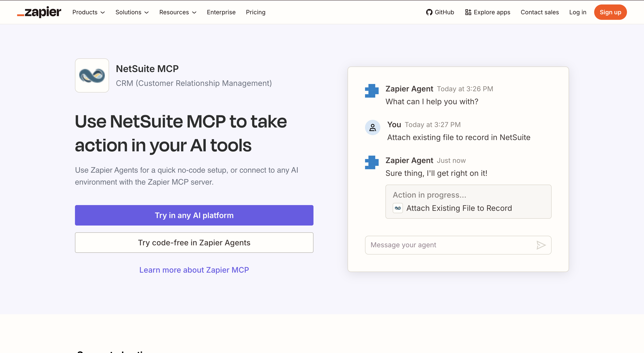Expand the Products dropdown chevron
Viewport: 644px width, 353px height.
tap(102, 13)
